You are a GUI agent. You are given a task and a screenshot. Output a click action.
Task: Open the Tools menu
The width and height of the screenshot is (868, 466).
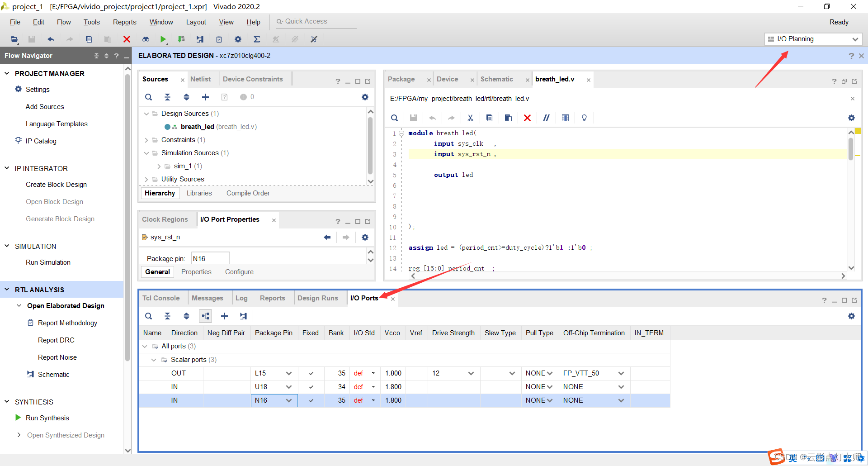[x=91, y=22]
